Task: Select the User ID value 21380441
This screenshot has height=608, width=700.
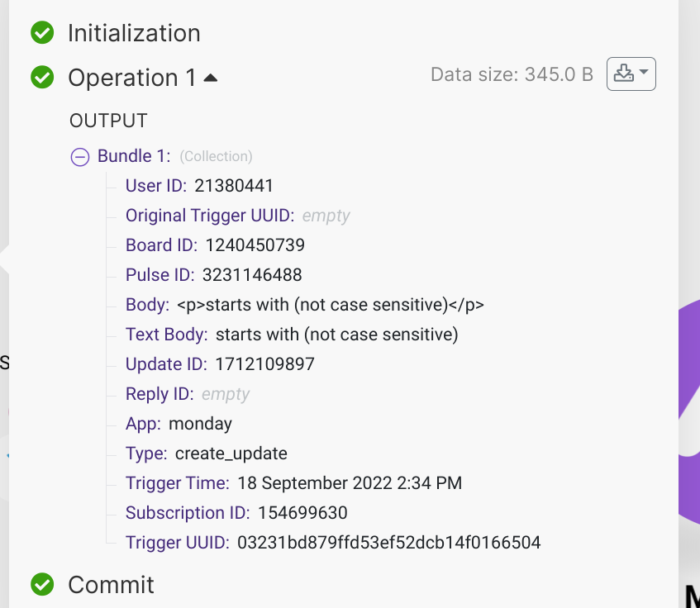Action: (x=234, y=186)
